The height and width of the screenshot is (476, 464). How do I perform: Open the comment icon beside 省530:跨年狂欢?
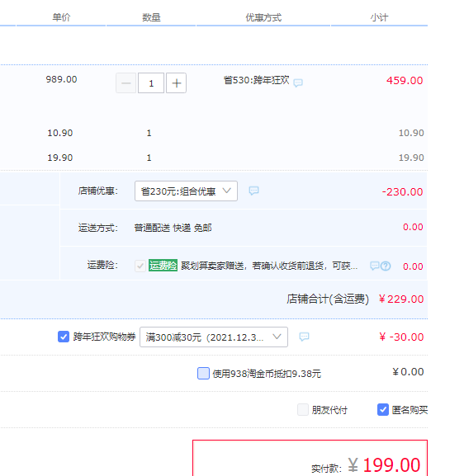click(298, 82)
